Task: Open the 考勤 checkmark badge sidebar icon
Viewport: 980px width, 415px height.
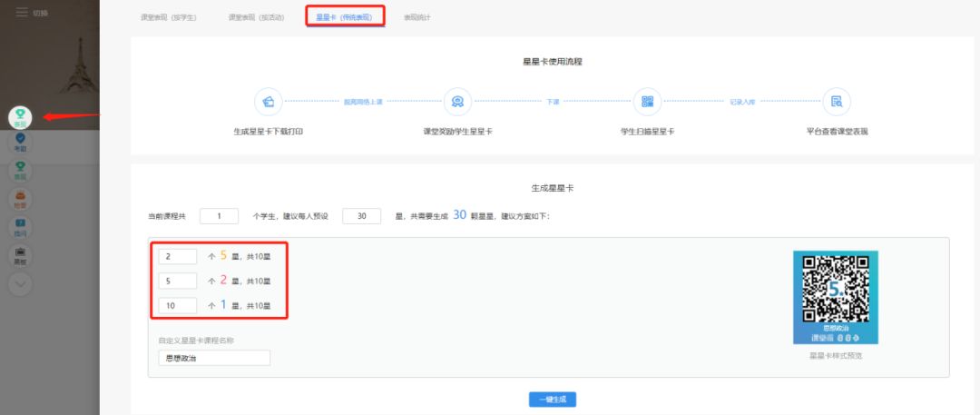Action: tap(20, 142)
